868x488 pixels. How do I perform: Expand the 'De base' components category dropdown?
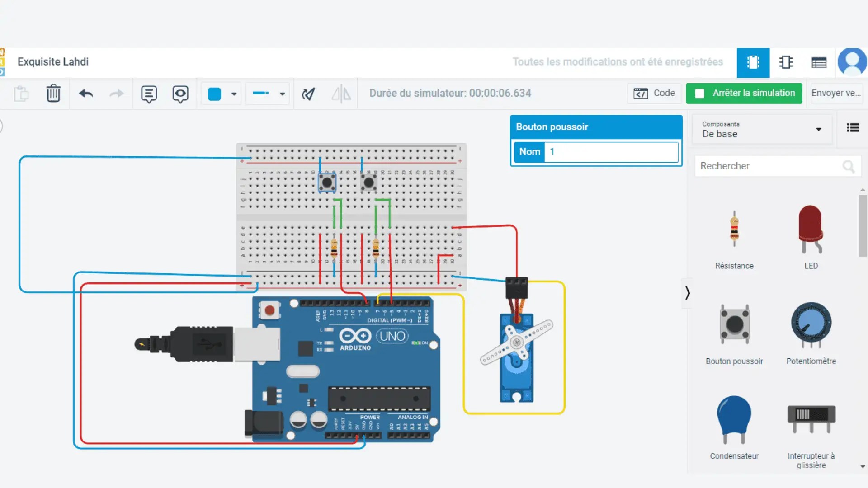pyautogui.click(x=818, y=129)
